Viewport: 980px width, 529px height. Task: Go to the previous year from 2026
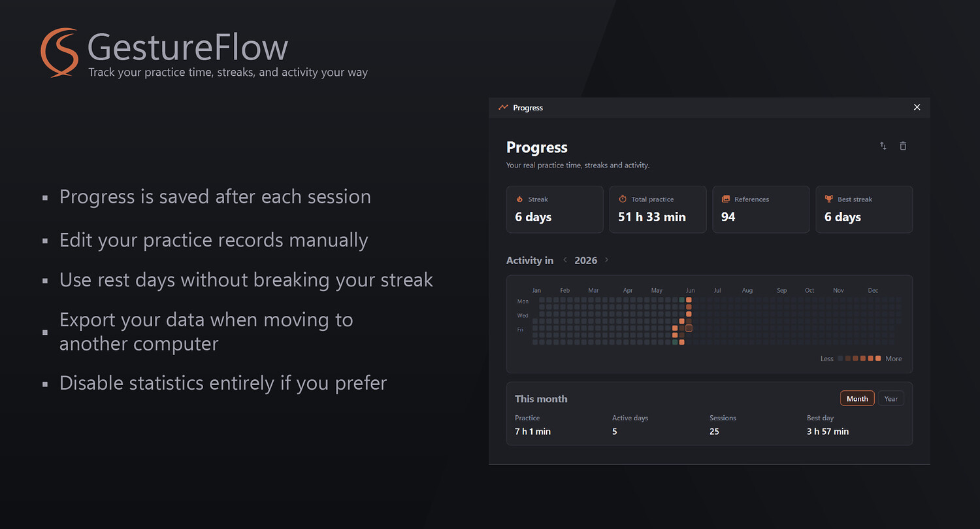[x=565, y=260]
